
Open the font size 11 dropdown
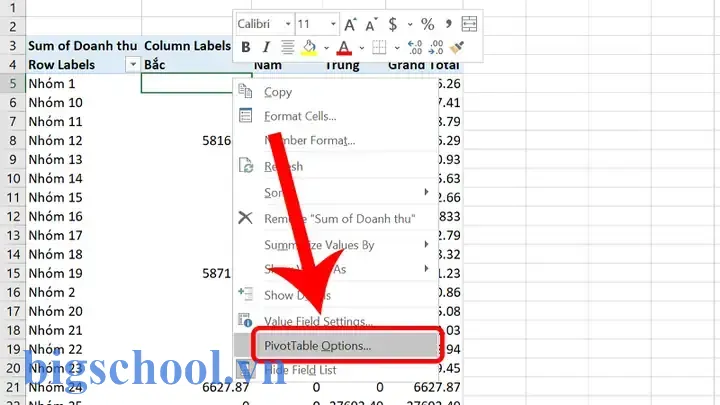click(333, 24)
